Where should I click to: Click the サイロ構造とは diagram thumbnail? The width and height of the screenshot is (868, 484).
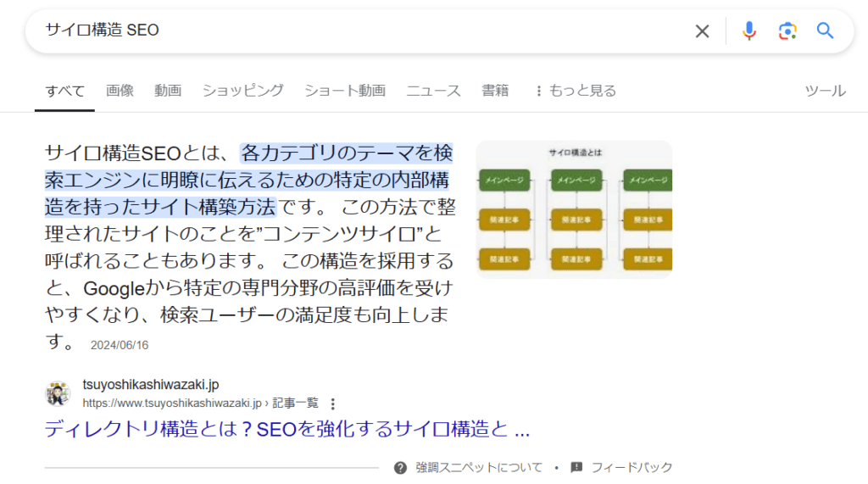click(574, 209)
